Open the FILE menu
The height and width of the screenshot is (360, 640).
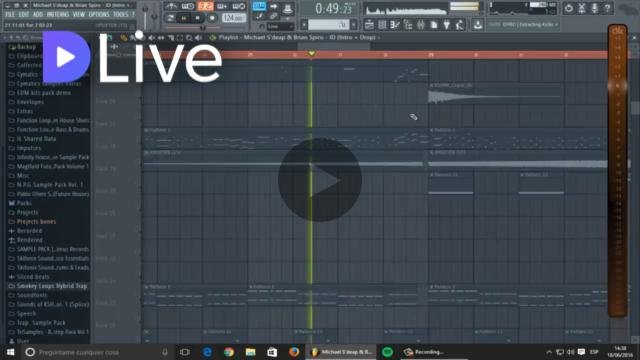(x=9, y=14)
